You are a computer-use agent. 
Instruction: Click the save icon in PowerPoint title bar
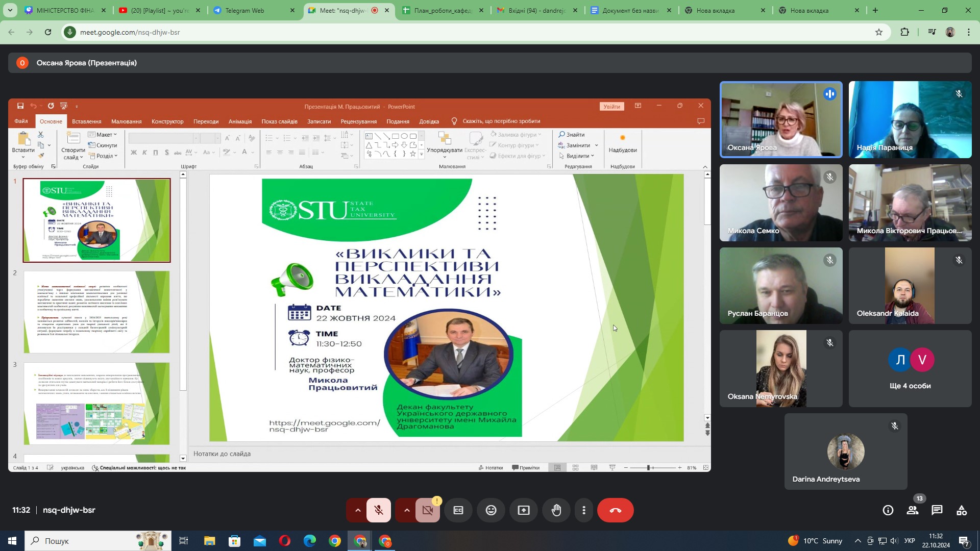[20, 106]
